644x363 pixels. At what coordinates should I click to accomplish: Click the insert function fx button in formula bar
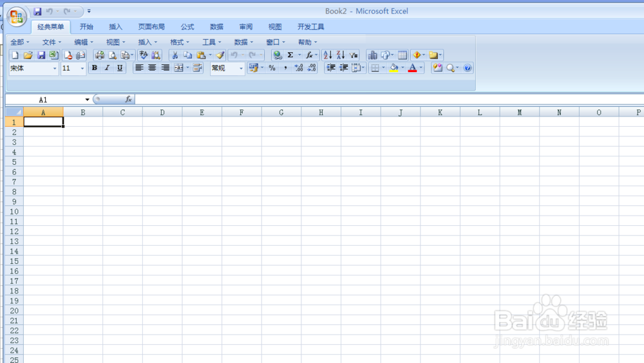[128, 99]
